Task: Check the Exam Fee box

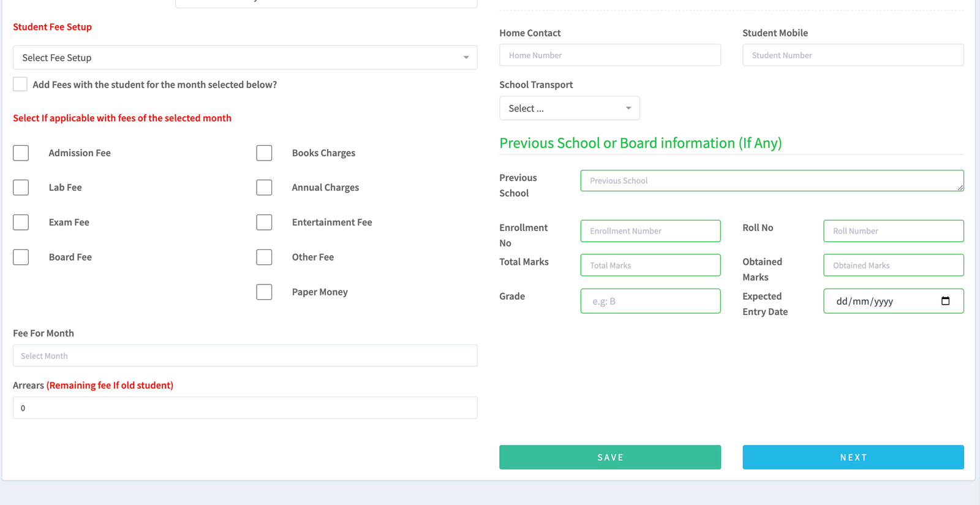Action: 21,222
